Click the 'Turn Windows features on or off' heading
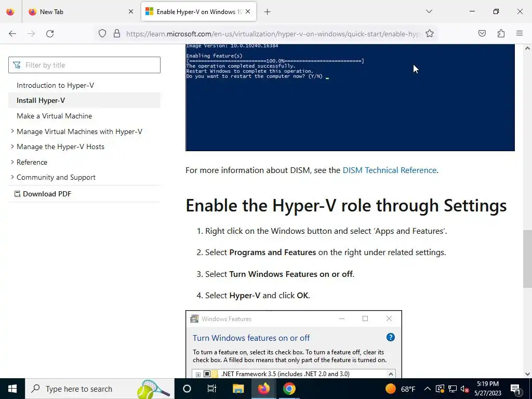Viewport: 532px width, 399px height. coord(251,338)
